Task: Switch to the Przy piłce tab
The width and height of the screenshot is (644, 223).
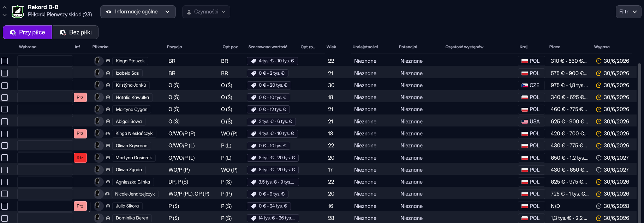Action: coord(28,32)
